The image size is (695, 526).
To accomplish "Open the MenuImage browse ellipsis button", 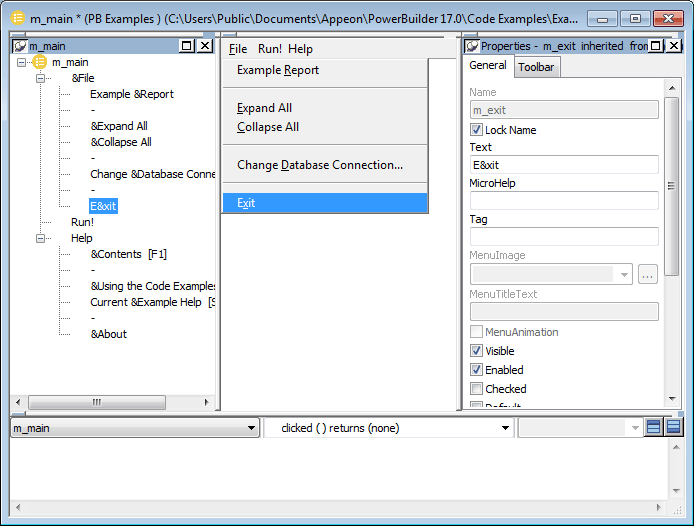I will tap(647, 274).
